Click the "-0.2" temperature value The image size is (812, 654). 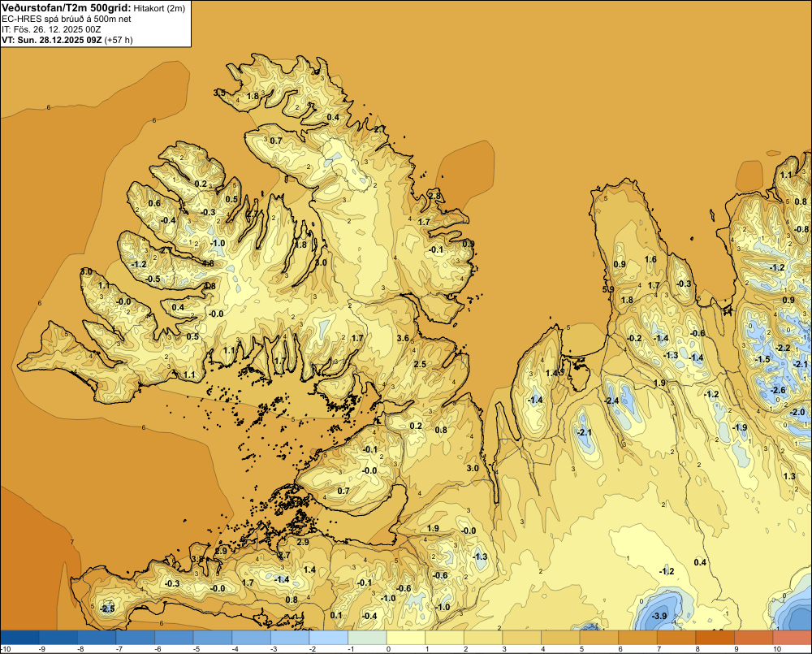pos(634,338)
